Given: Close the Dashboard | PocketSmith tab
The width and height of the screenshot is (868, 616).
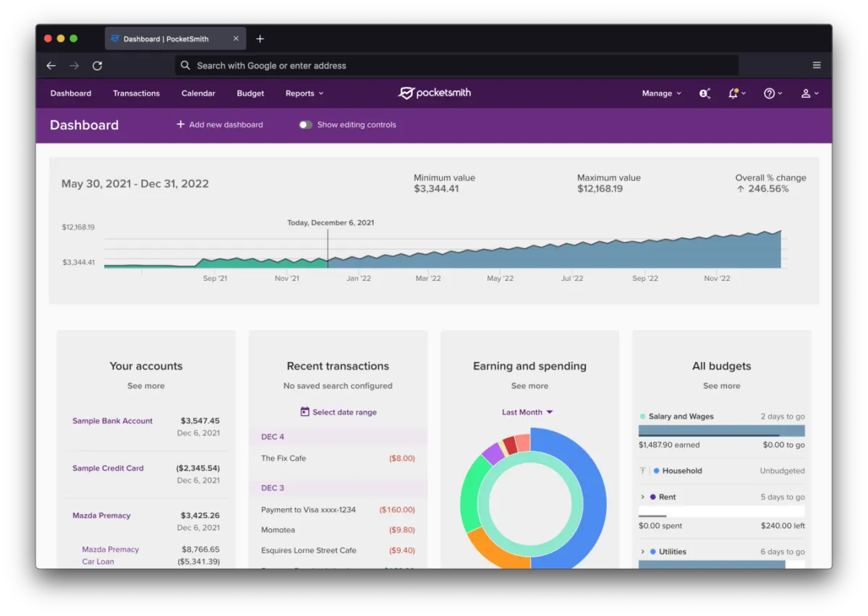Looking at the screenshot, I should point(235,38).
